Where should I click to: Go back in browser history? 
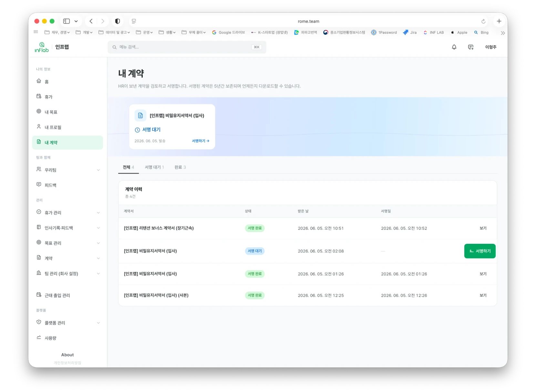[x=91, y=21]
